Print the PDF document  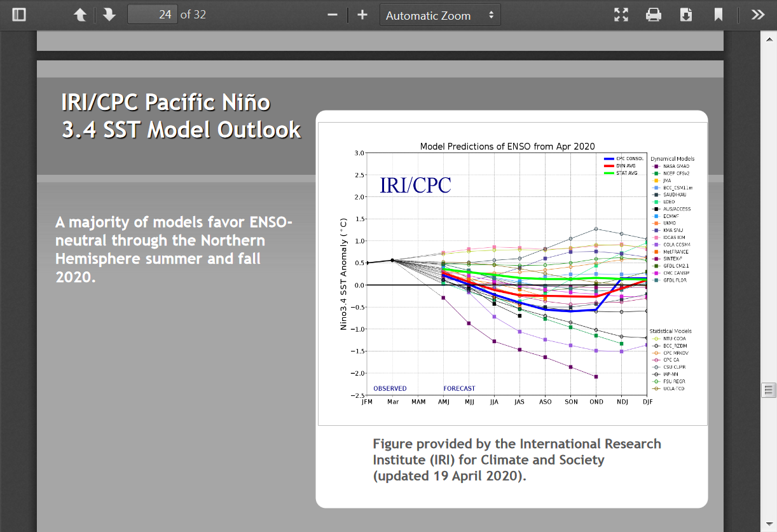click(x=654, y=15)
